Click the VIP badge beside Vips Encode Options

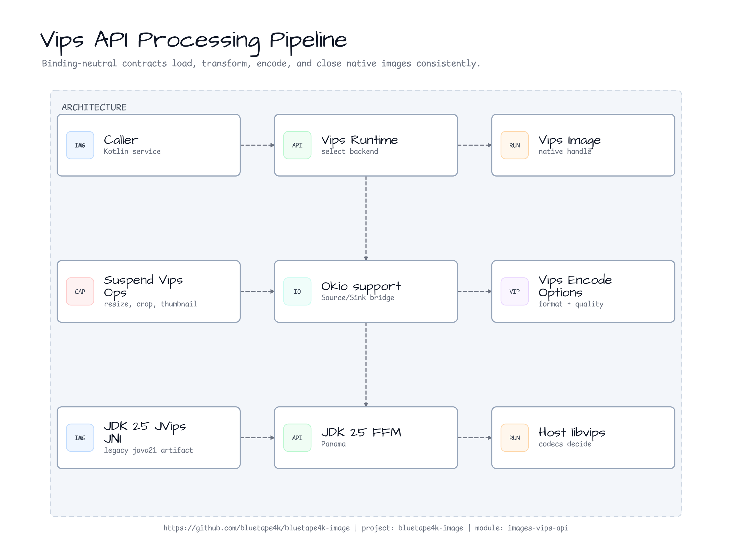514,291
